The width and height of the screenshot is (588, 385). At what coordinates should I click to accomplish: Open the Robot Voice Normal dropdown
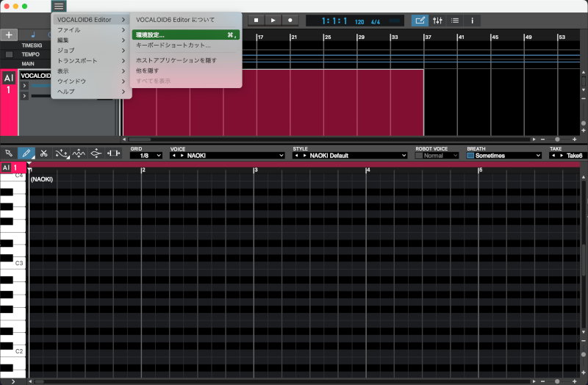pyautogui.click(x=441, y=156)
